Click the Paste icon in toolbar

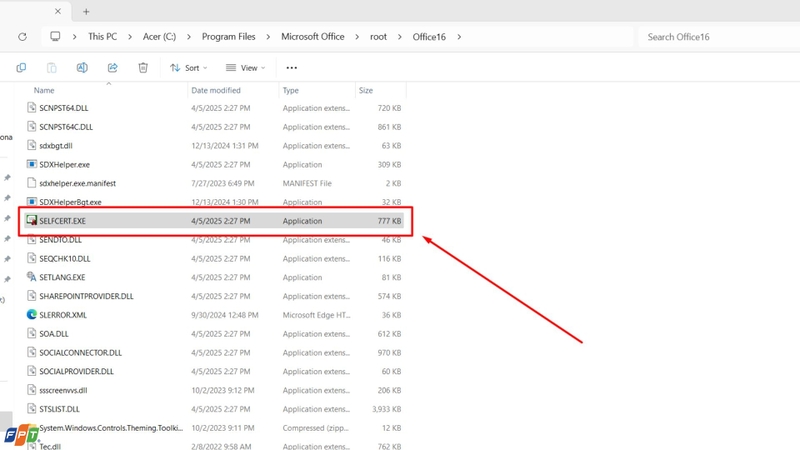pyautogui.click(x=52, y=68)
